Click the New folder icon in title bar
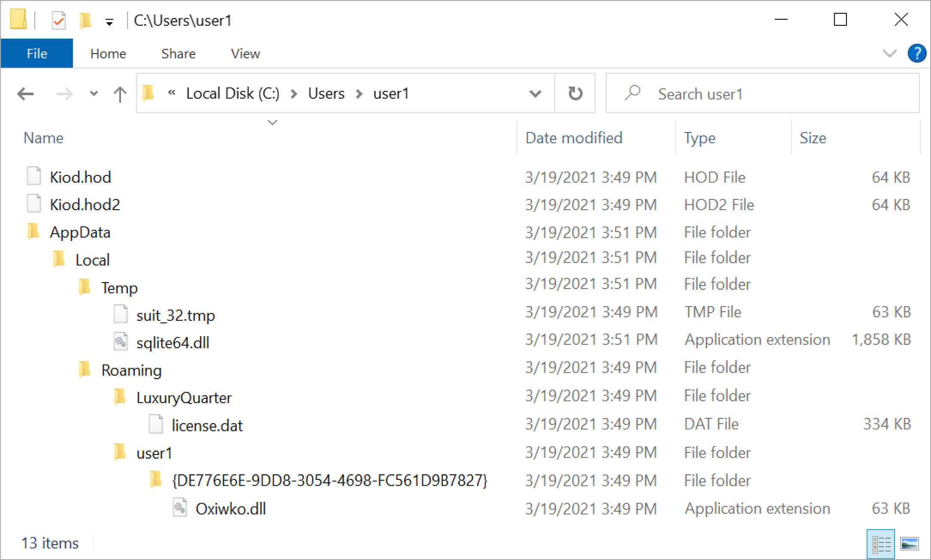 click(x=85, y=20)
